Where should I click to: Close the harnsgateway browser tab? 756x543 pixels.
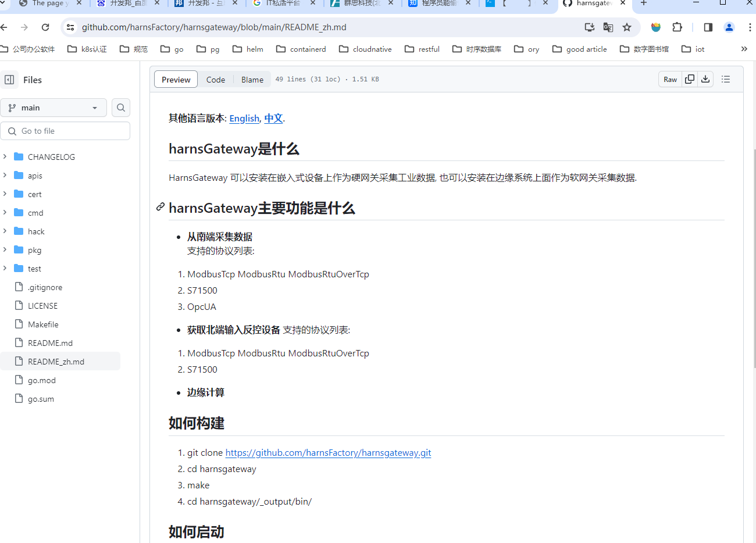click(x=623, y=3)
